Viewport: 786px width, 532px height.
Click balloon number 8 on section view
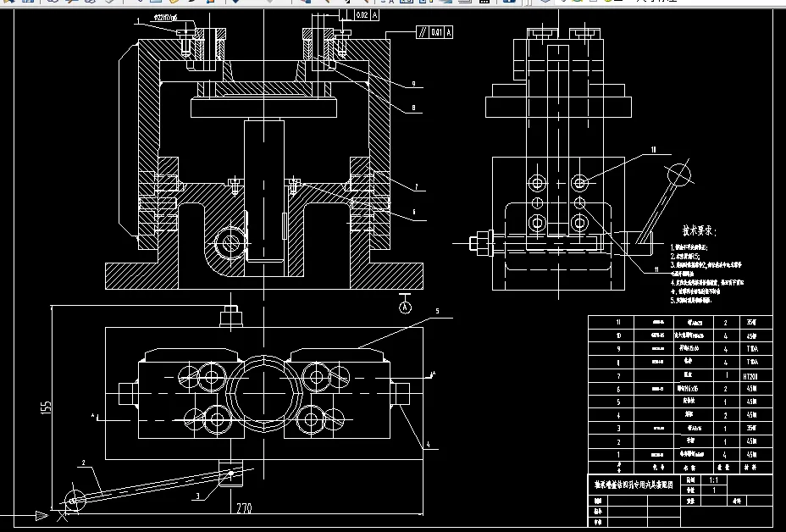(413, 108)
